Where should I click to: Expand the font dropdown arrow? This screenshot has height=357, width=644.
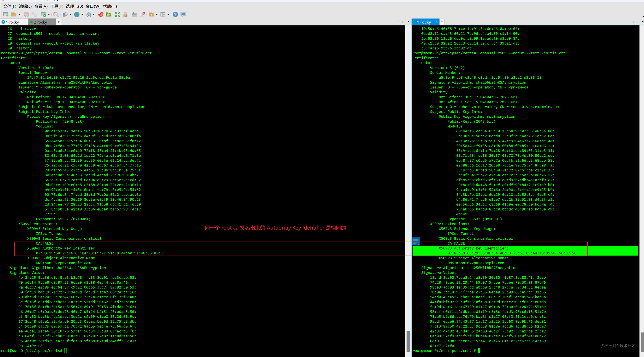click(x=93, y=14)
